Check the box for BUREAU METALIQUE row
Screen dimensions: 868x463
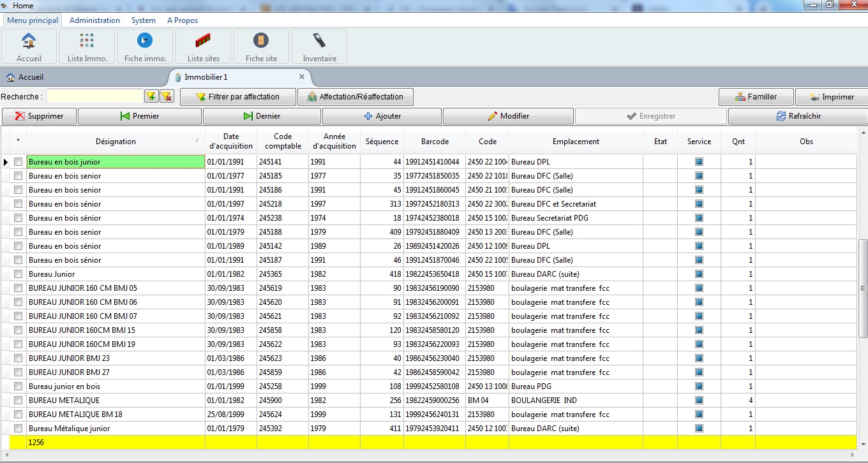pos(18,401)
